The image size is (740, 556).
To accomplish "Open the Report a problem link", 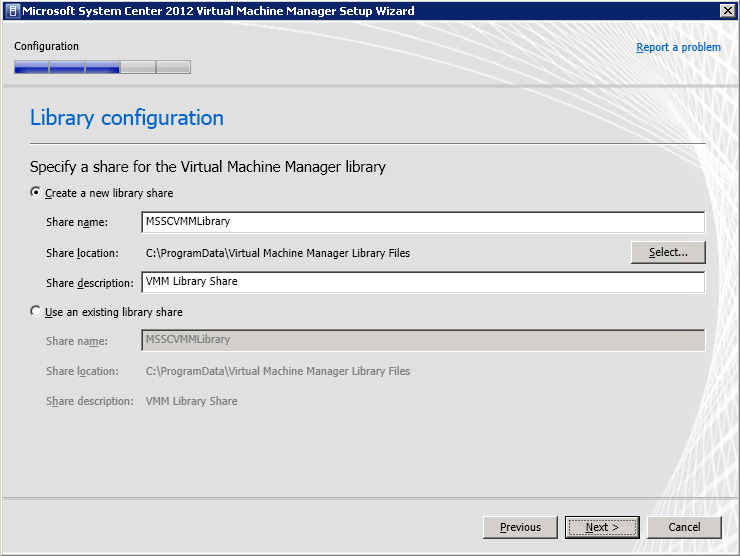I will pyautogui.click(x=678, y=47).
